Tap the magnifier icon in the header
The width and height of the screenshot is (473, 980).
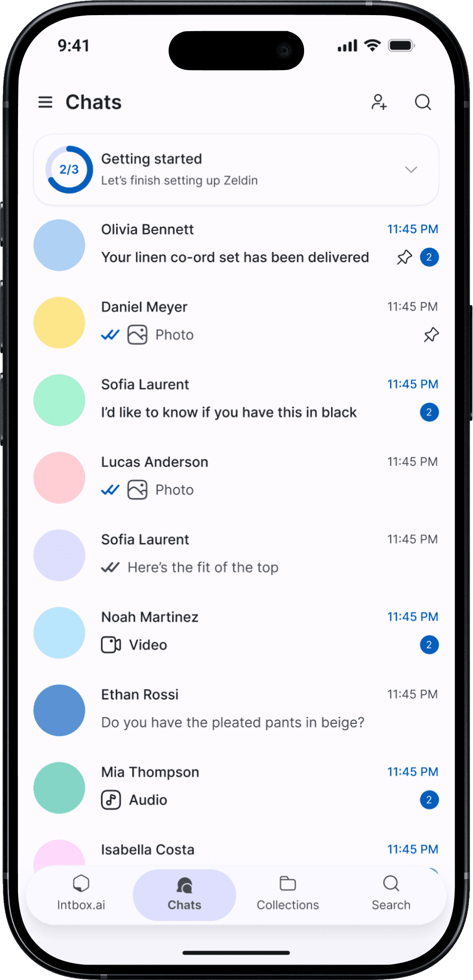(x=423, y=102)
